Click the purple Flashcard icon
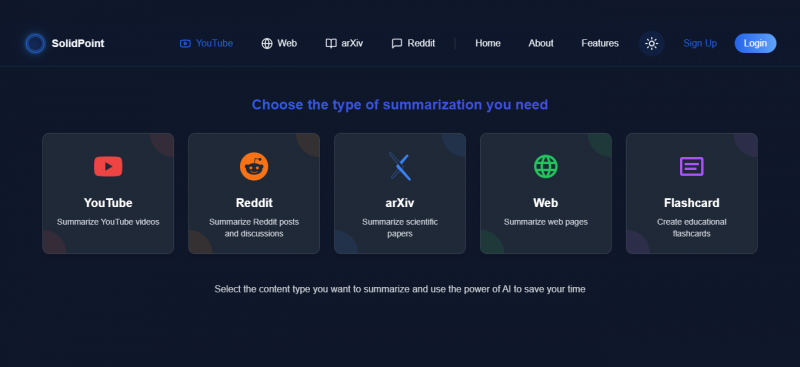 [692, 166]
